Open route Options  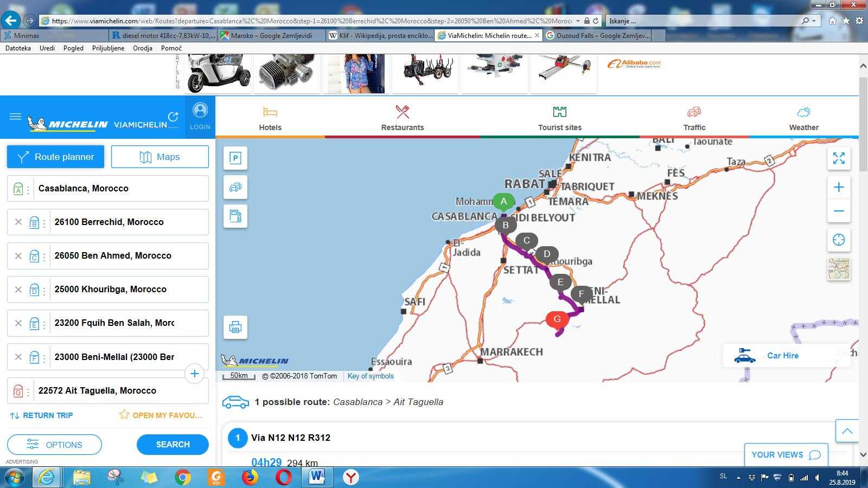coord(54,445)
